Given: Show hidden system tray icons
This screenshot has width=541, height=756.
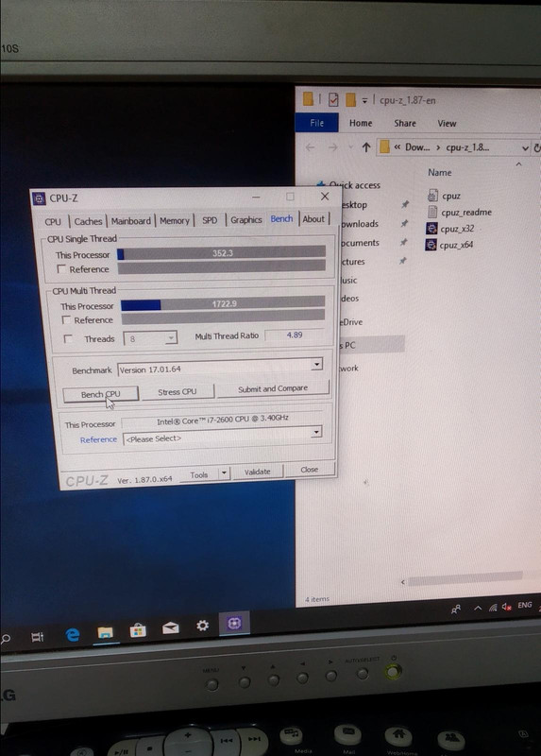Looking at the screenshot, I should (x=478, y=608).
